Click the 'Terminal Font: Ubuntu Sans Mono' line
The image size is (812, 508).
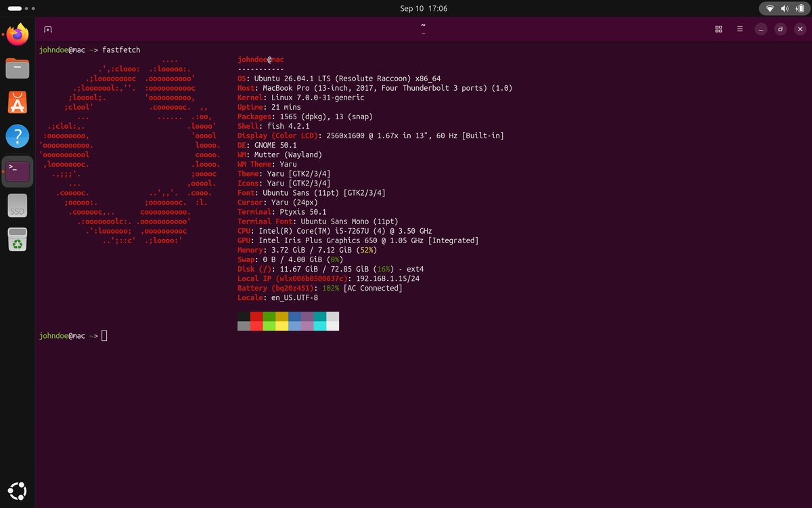[x=318, y=221]
